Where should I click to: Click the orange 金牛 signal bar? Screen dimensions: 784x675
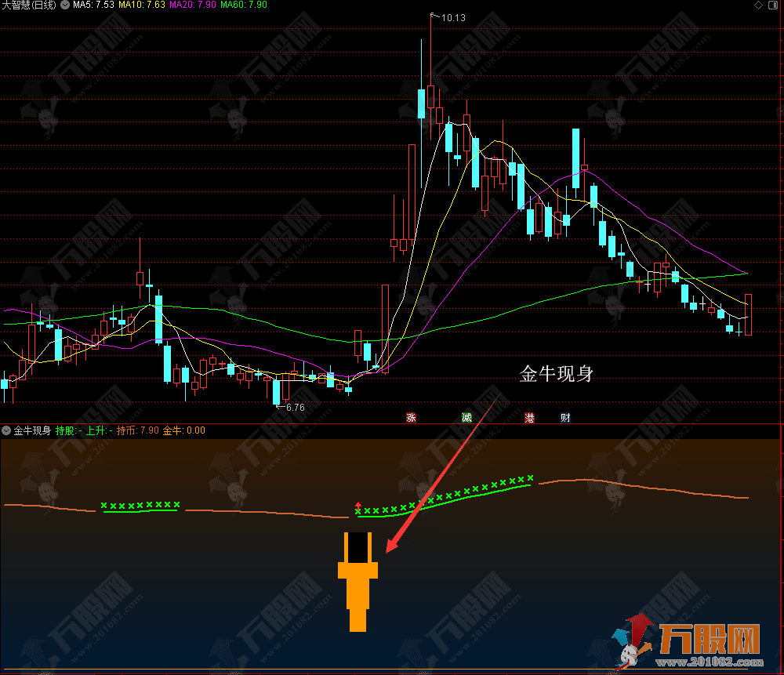click(358, 582)
